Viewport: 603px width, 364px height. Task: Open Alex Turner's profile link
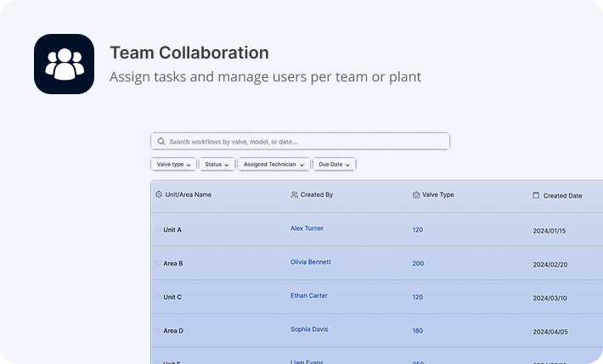coord(307,228)
